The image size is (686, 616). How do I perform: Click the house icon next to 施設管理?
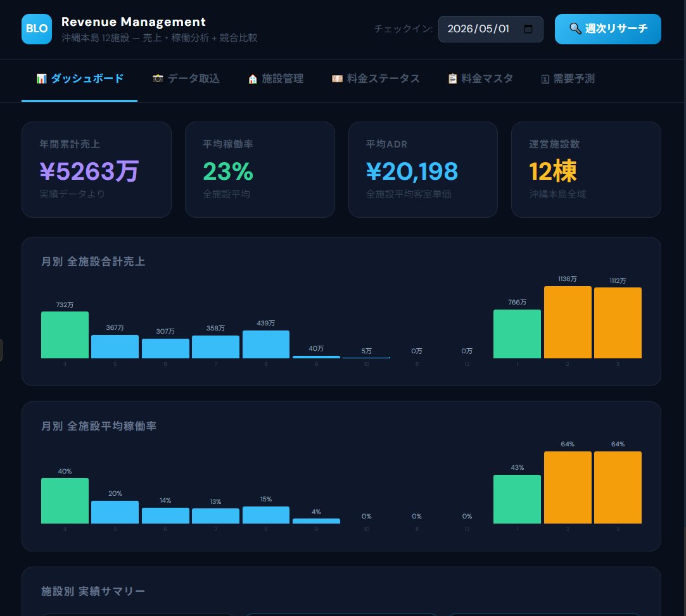point(252,79)
